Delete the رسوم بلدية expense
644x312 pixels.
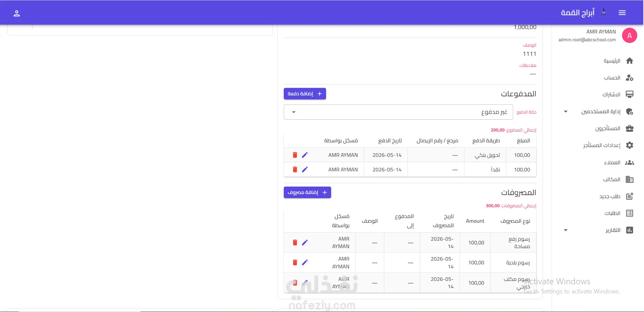pyautogui.click(x=295, y=262)
